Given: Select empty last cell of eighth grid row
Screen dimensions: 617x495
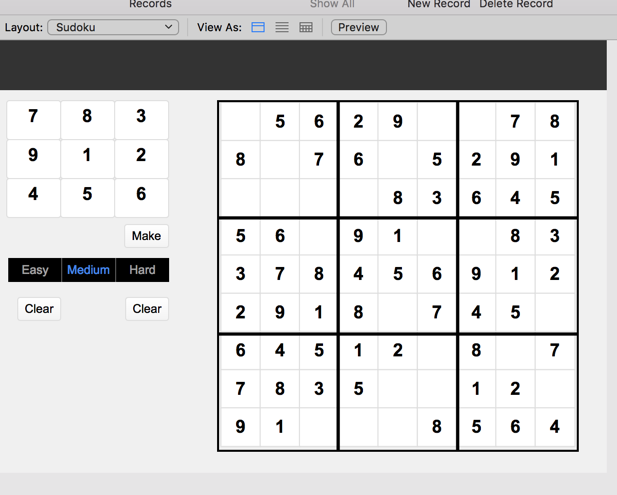Looking at the screenshot, I should [555, 388].
